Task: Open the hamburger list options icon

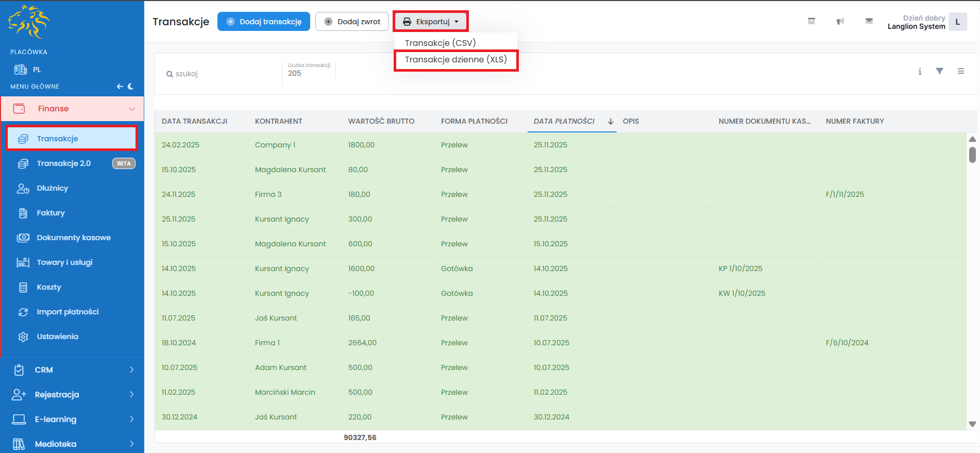Action: (x=960, y=71)
